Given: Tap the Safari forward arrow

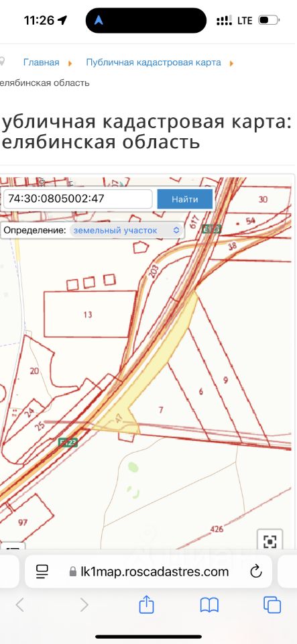Looking at the screenshot, I should pos(84,604).
